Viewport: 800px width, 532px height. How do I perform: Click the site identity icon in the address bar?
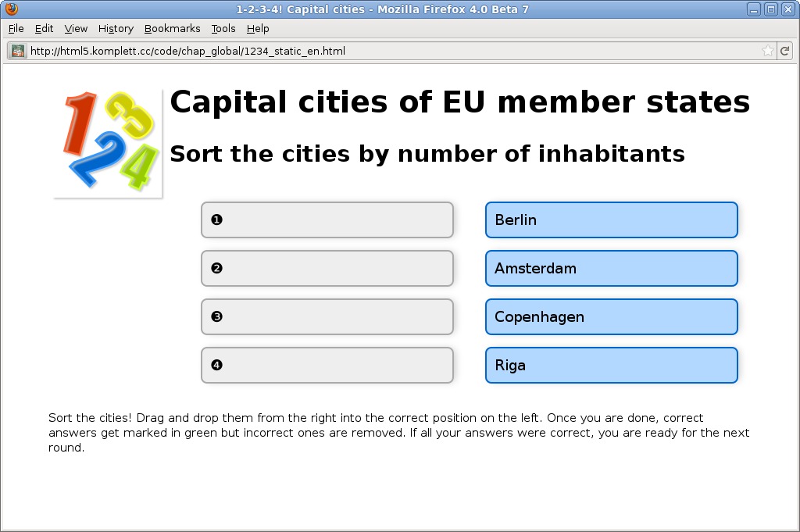[18, 51]
